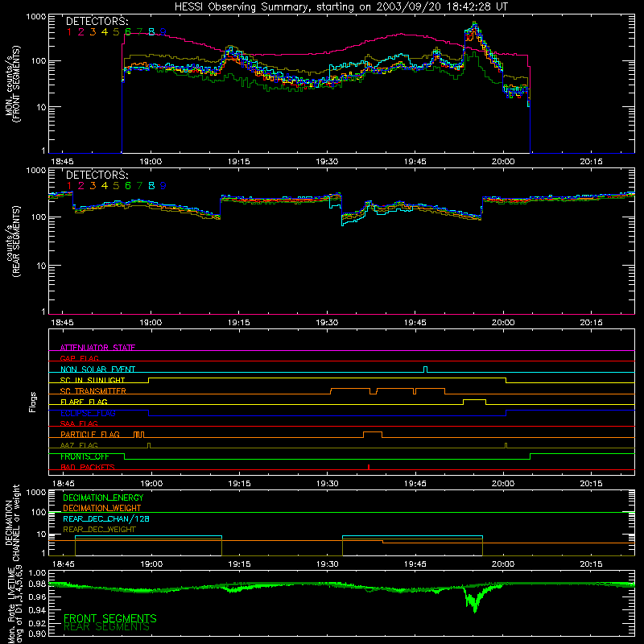Select detector 5 in rear segments legend
The width and height of the screenshot is (644, 644).
pyautogui.click(x=116, y=186)
